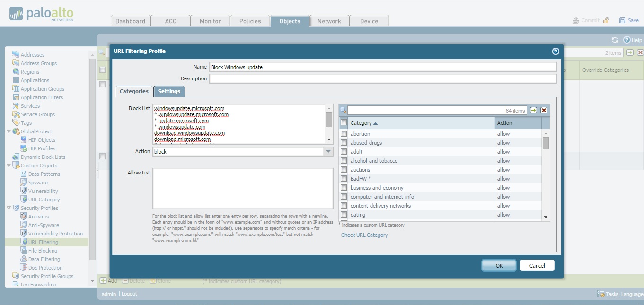Image resolution: width=644 pixels, height=305 pixels.
Task: Click the Tags icon in sidebar
Action: 16,123
